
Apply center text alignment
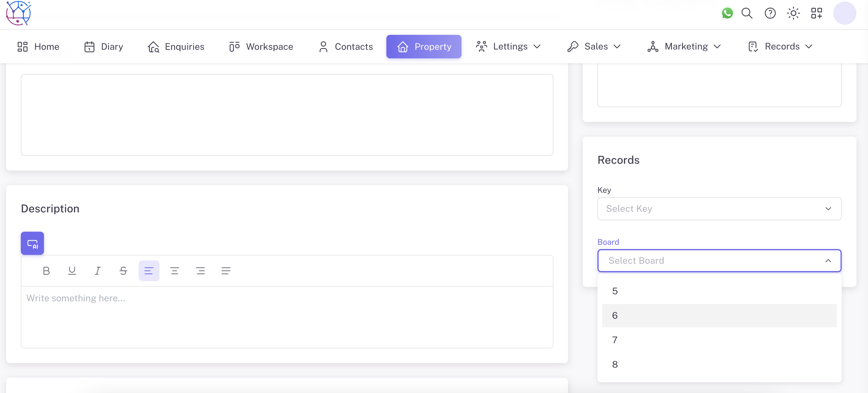point(174,270)
